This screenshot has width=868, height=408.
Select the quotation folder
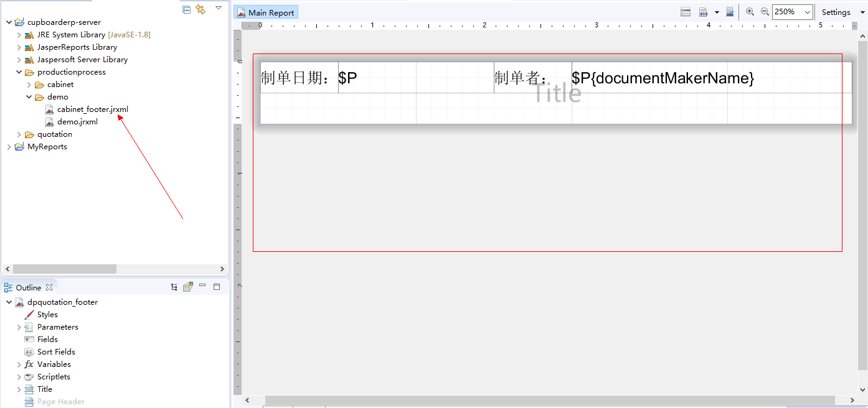click(55, 134)
